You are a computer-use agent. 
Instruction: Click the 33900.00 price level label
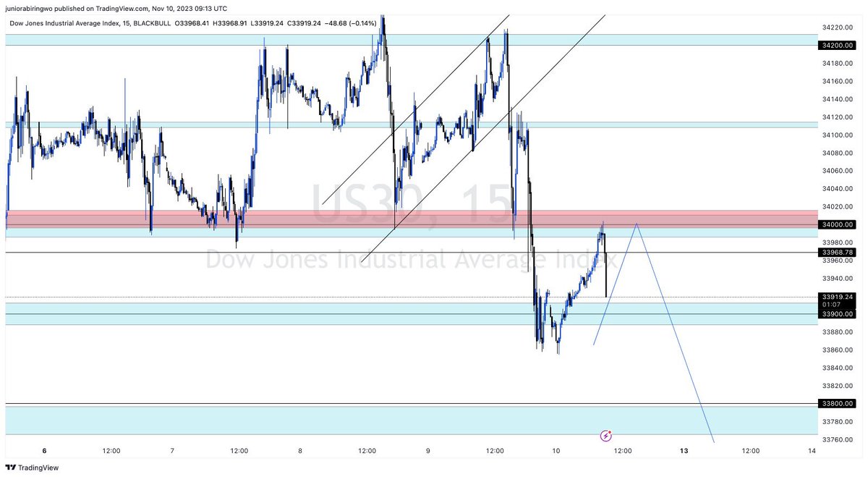tap(838, 314)
